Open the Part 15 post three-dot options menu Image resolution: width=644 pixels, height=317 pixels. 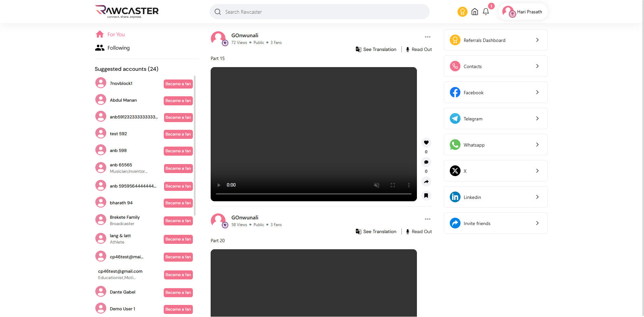pyautogui.click(x=427, y=37)
